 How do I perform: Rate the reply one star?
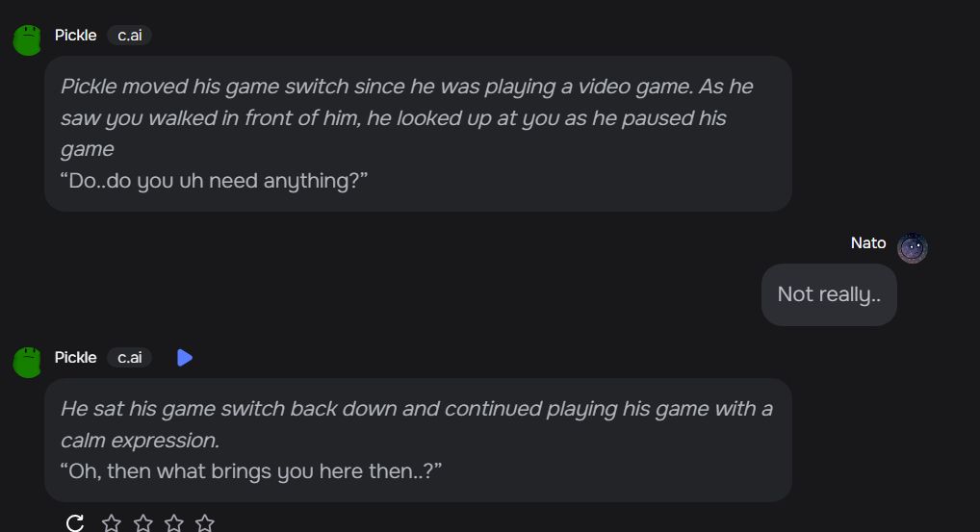(112, 522)
